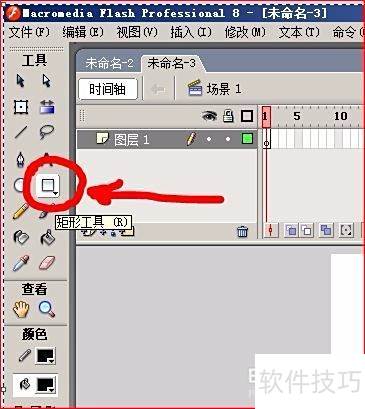Open the 修改(M) menu
365x409 pixels.
(x=245, y=32)
